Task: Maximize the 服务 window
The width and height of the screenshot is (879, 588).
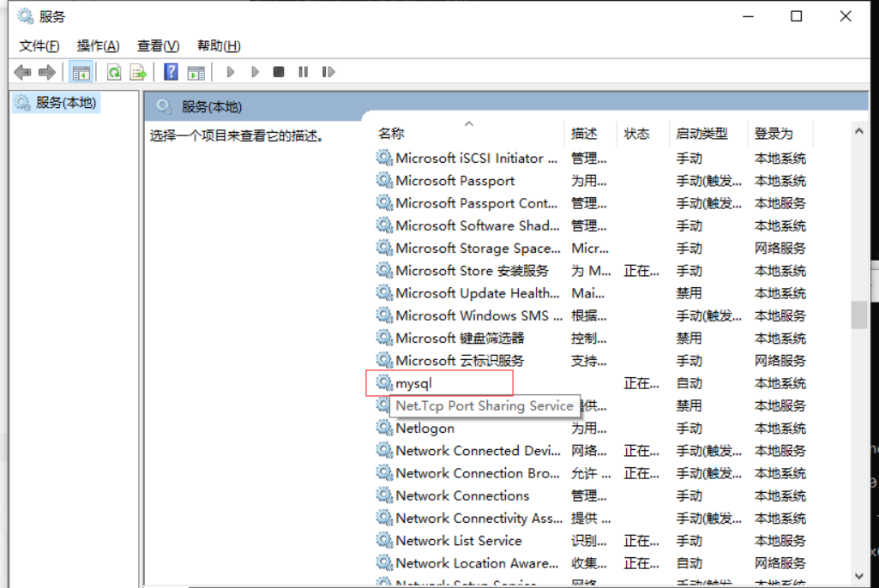Action: [x=796, y=16]
